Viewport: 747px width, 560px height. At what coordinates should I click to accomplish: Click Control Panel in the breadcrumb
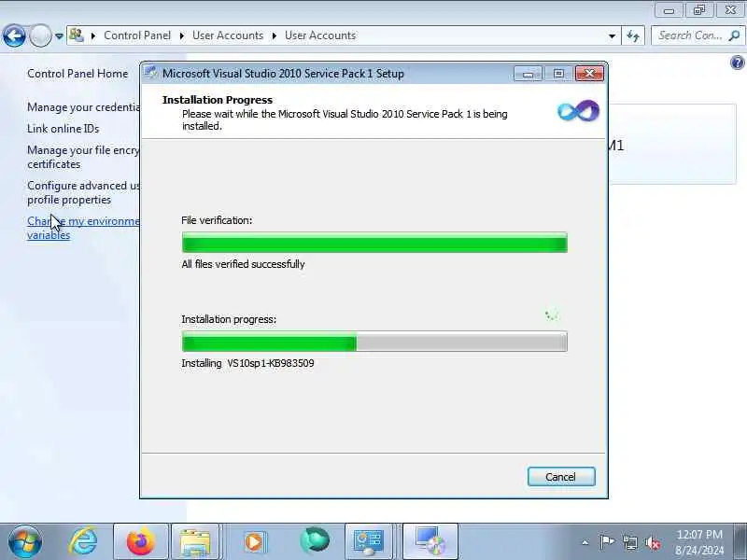pos(137,35)
